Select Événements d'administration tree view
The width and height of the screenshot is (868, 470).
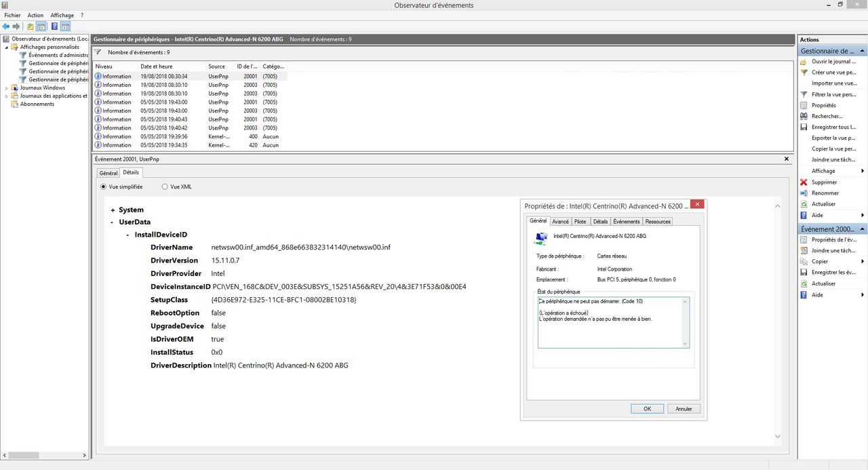click(58, 55)
